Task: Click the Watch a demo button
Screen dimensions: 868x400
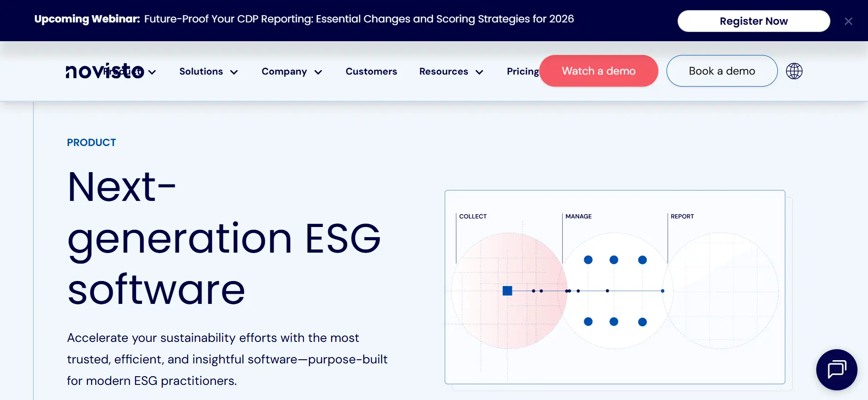Action: [x=599, y=71]
